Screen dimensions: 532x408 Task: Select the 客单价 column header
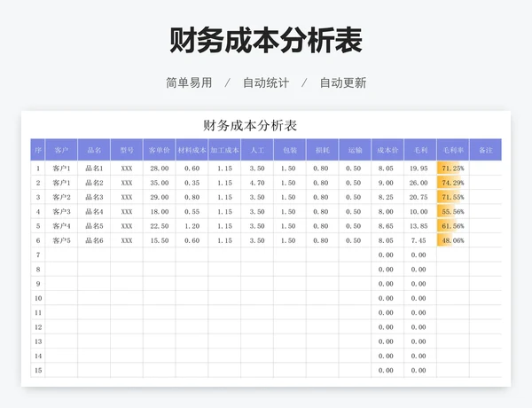pos(159,150)
